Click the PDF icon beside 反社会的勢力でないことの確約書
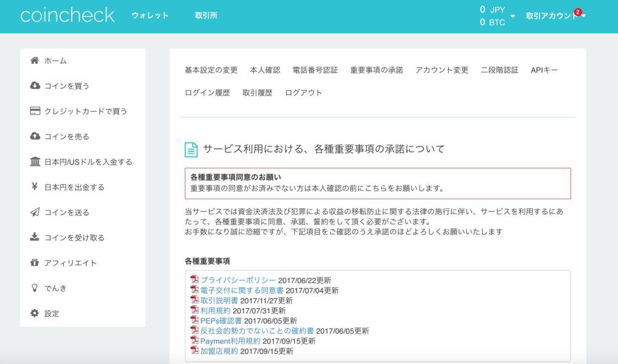 194,330
